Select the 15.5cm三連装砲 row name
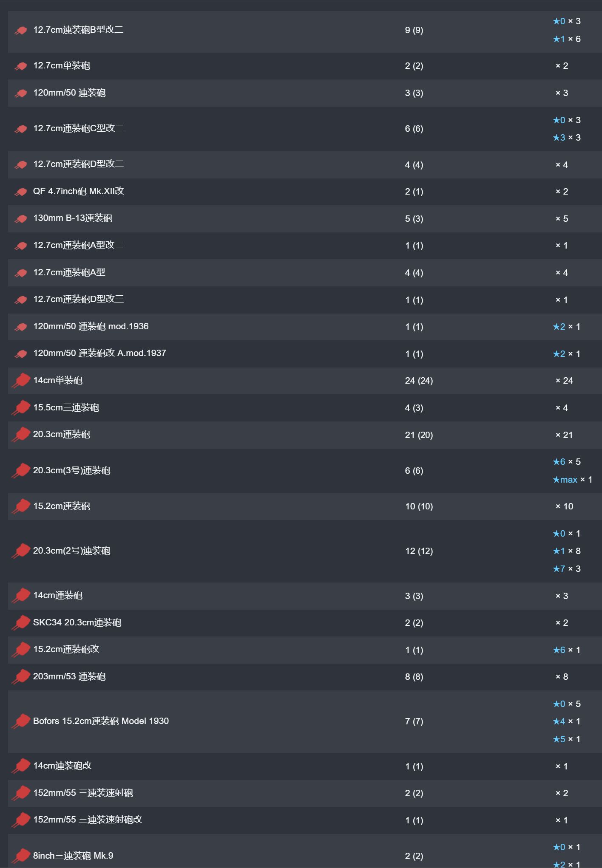 (x=66, y=407)
